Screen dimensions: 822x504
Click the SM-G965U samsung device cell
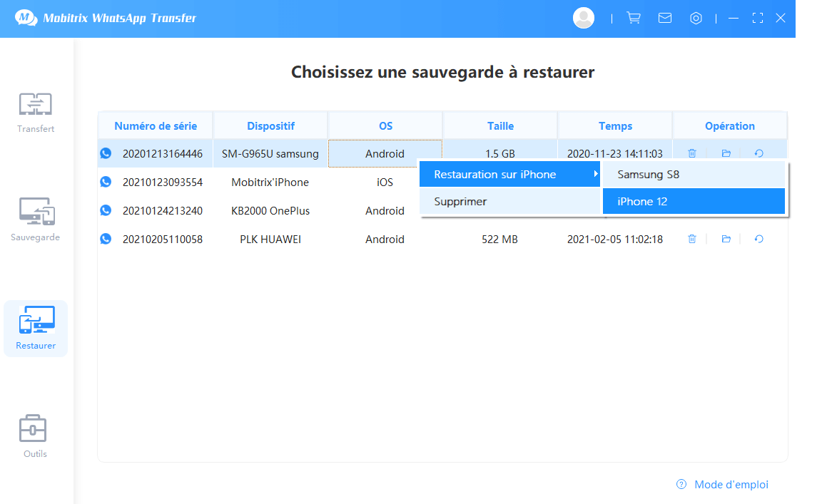point(270,153)
